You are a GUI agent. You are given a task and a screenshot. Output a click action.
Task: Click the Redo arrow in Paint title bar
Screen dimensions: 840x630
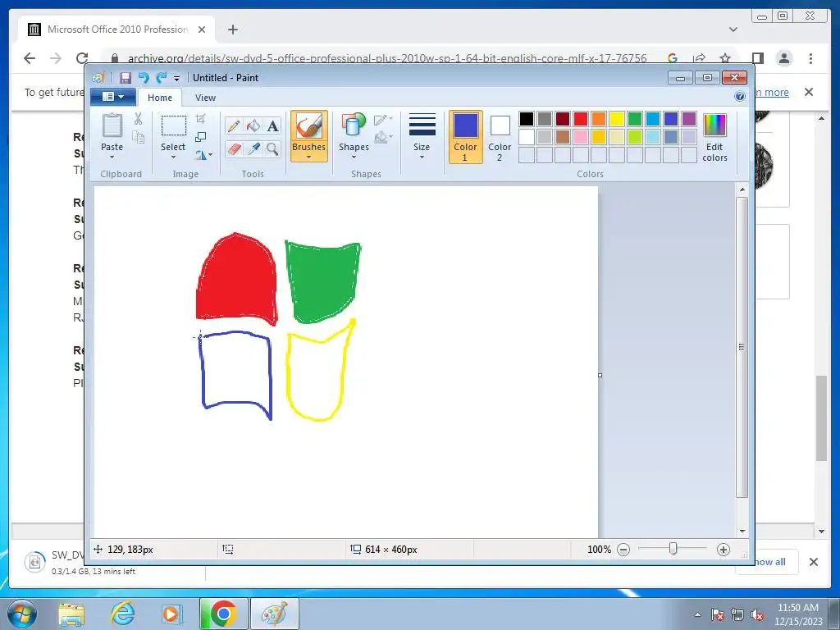pyautogui.click(x=162, y=78)
